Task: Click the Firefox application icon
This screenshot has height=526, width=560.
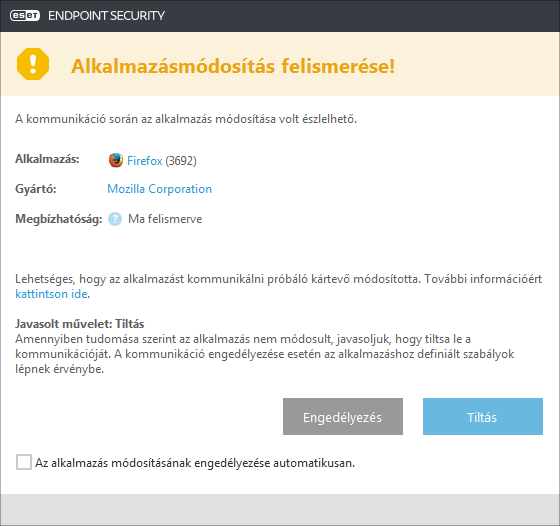Action: pos(116,160)
